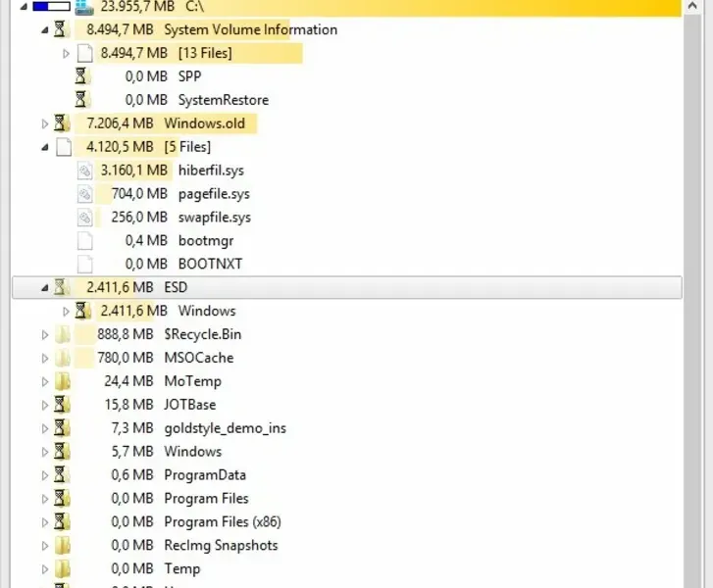Select the pagefile.sys file name
Image resolution: width=713 pixels, height=588 pixels.
click(214, 194)
